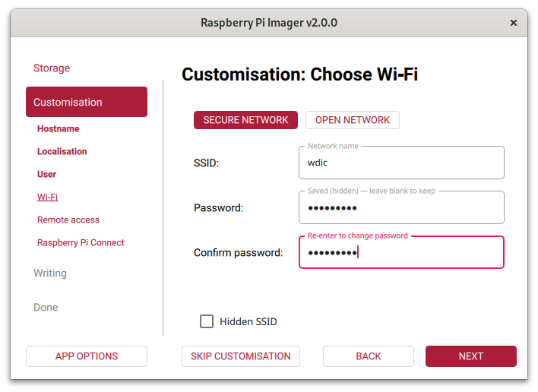Select the Customisation sidebar section

87,102
